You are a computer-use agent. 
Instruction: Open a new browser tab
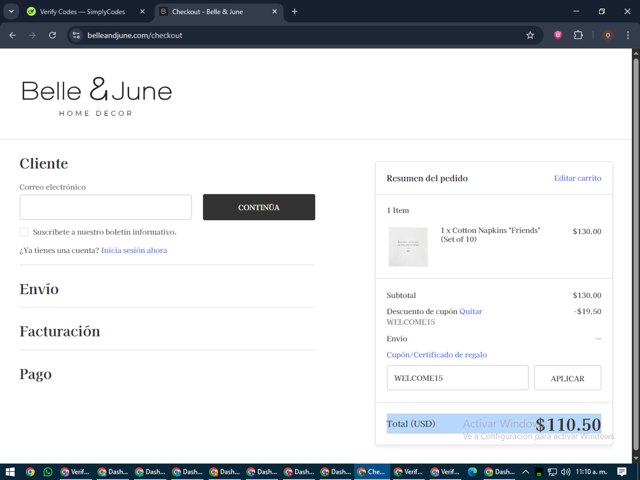(294, 11)
